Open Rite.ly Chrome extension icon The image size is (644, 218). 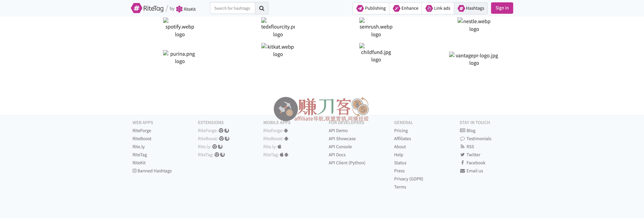pyautogui.click(x=214, y=147)
